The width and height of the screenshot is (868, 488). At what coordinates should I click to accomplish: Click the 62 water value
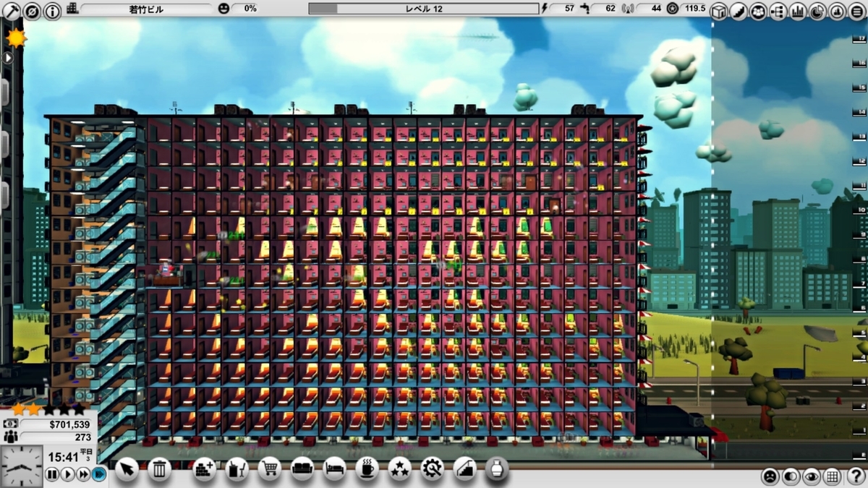point(610,9)
